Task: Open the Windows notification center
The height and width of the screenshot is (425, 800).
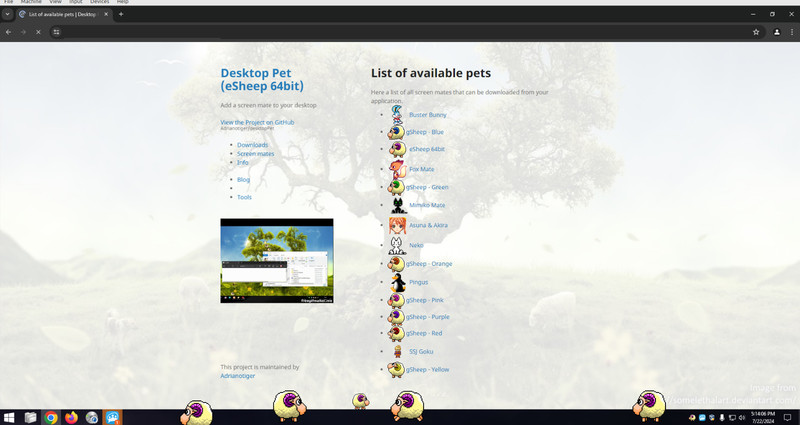Action: (787, 418)
